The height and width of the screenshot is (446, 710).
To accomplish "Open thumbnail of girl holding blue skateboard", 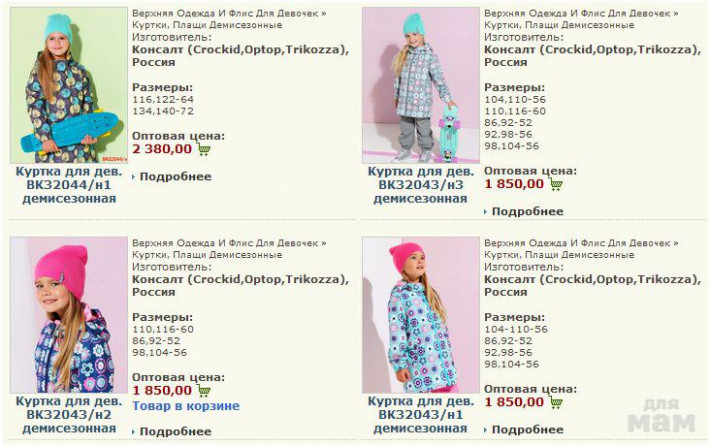I will pos(69,85).
